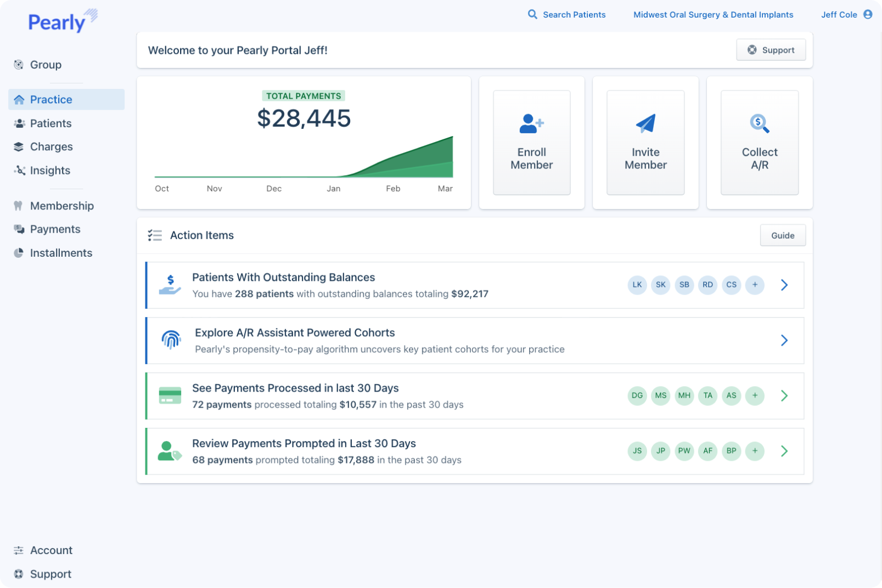Select the JS prompted payment avatar
The width and height of the screenshot is (882, 588).
coord(637,451)
